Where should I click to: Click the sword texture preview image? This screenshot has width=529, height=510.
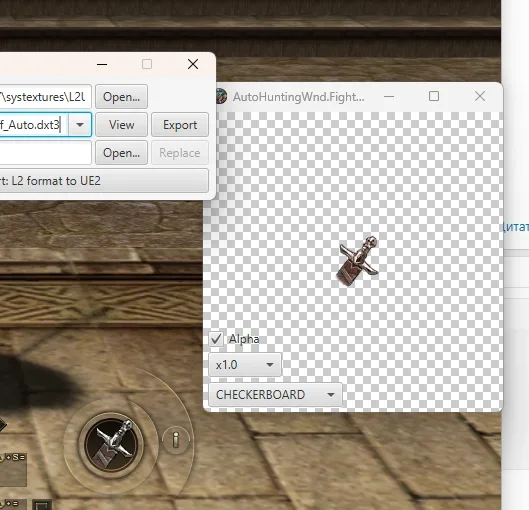point(358,261)
